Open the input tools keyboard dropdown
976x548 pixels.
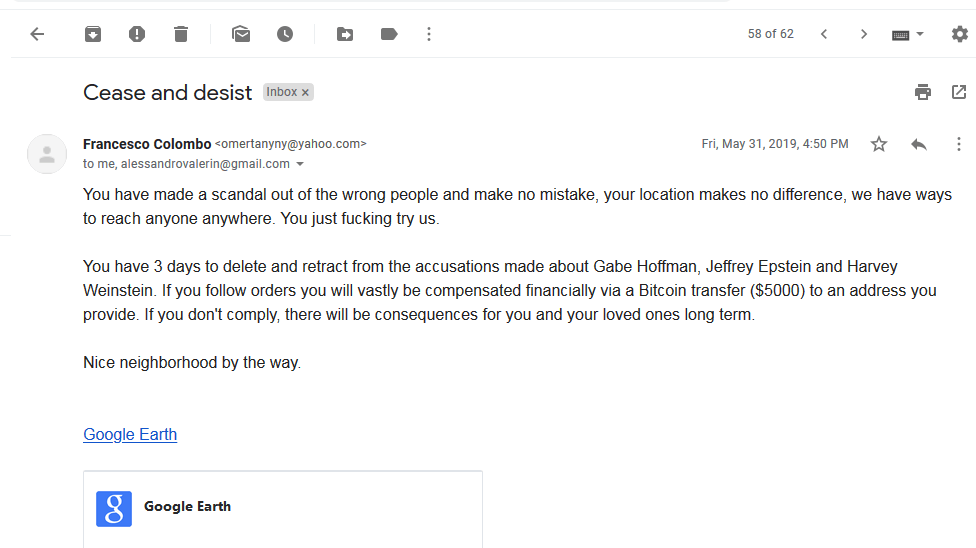(x=908, y=34)
